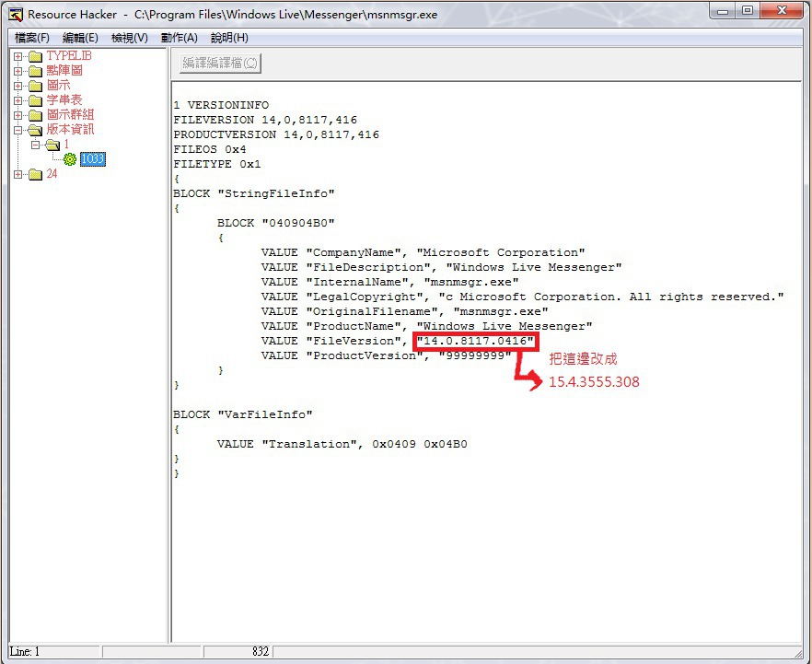Click the FILETYPE 0x1 line

point(217,164)
